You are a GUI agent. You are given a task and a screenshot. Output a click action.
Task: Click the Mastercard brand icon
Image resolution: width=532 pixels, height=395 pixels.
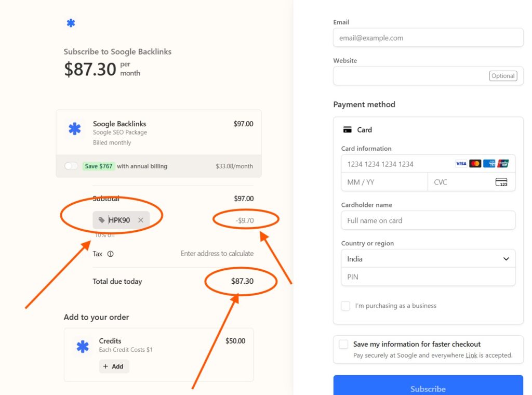475,164
